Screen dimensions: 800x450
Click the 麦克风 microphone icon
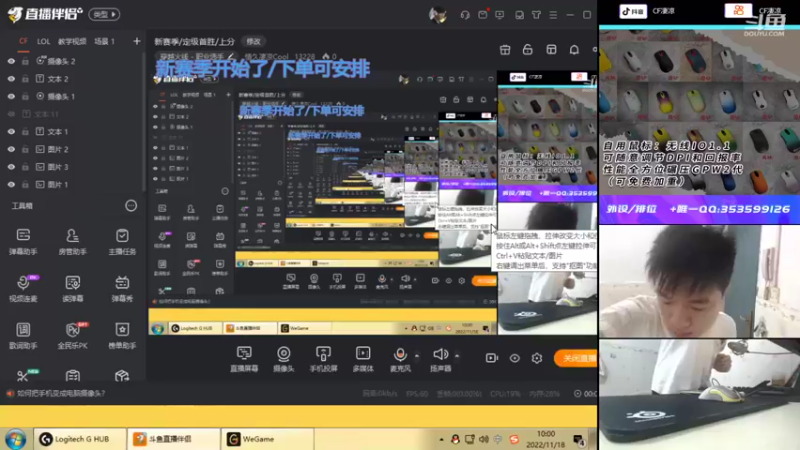point(401,355)
